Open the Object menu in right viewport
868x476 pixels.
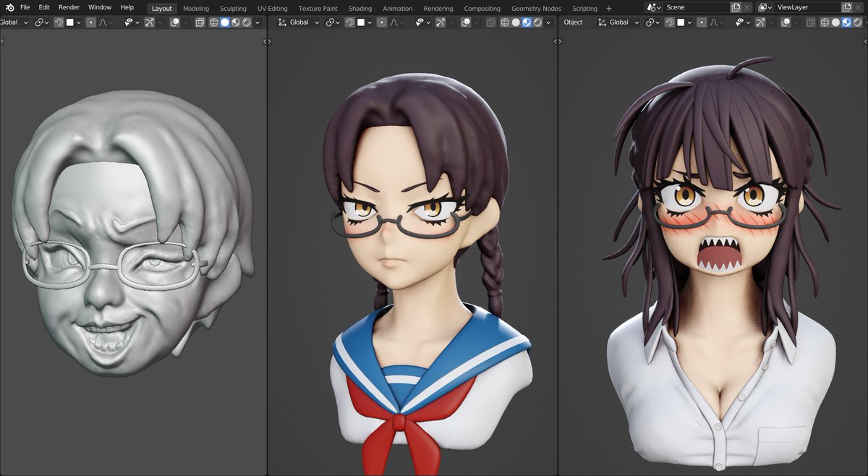click(573, 22)
